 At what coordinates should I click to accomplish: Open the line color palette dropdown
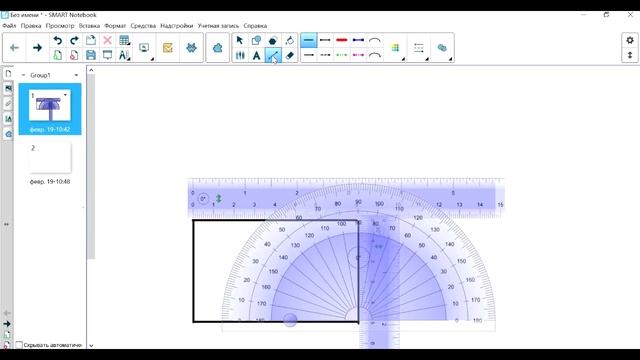point(396,48)
